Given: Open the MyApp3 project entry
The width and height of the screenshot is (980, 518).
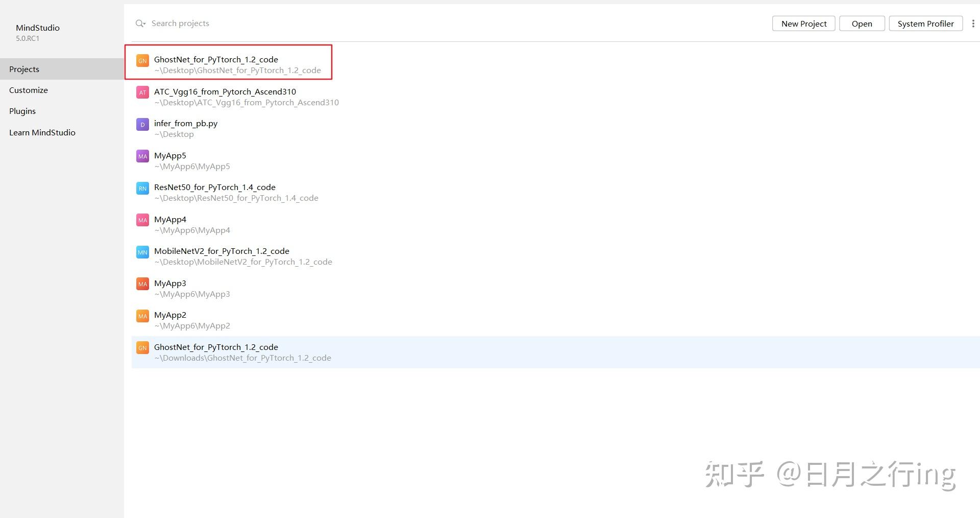Looking at the screenshot, I should tap(170, 283).
